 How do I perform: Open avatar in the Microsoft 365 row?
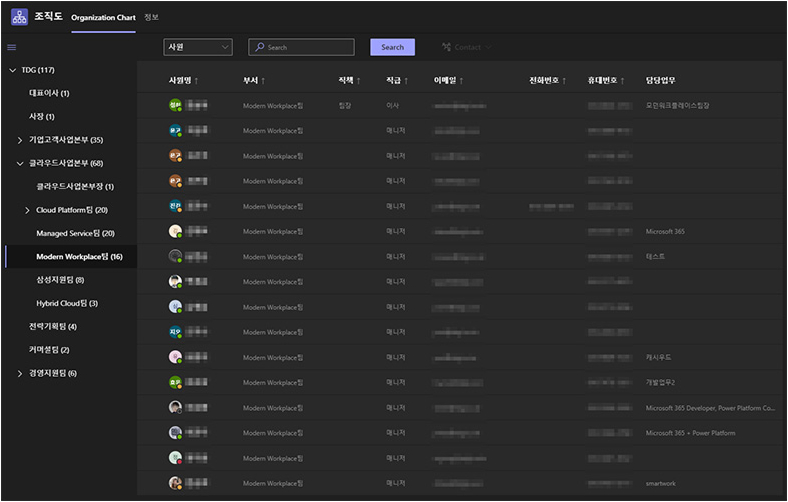point(175,231)
